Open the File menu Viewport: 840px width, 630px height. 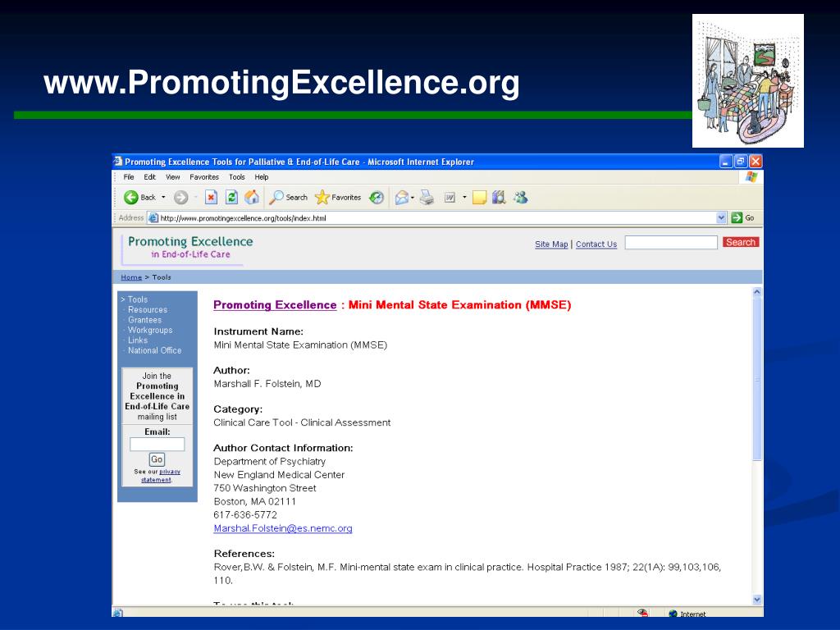[129, 177]
